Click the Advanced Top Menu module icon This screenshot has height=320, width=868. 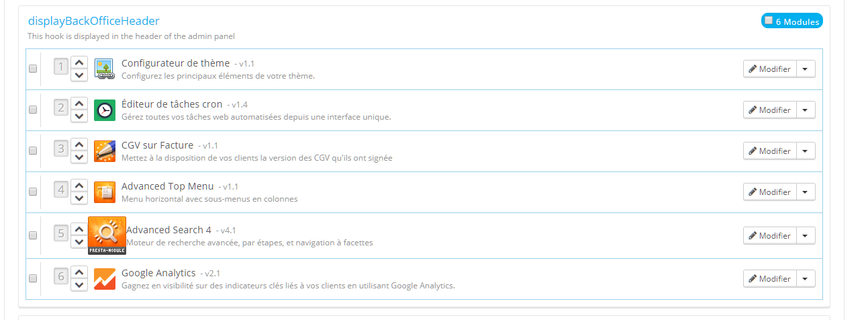[x=105, y=192]
